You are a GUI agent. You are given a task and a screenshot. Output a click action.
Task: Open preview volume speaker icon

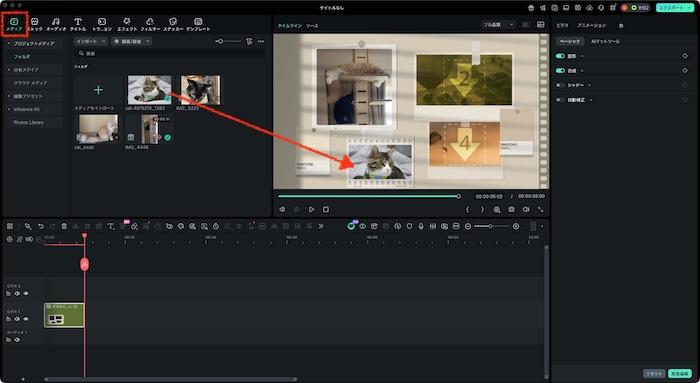526,209
